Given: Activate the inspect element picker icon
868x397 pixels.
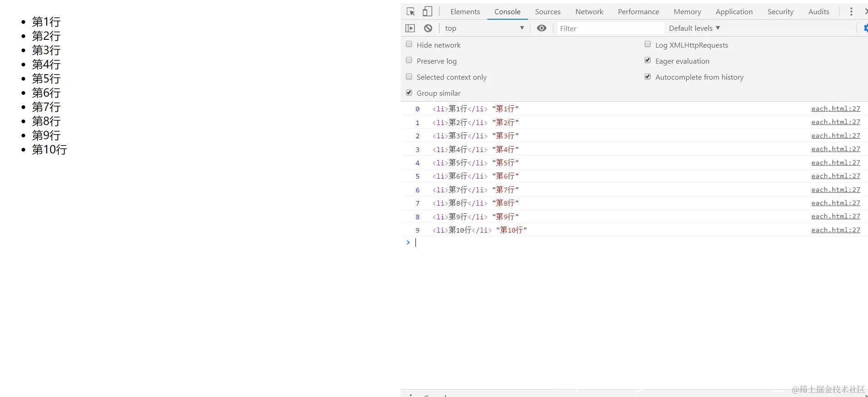Looking at the screenshot, I should pyautogui.click(x=411, y=11).
